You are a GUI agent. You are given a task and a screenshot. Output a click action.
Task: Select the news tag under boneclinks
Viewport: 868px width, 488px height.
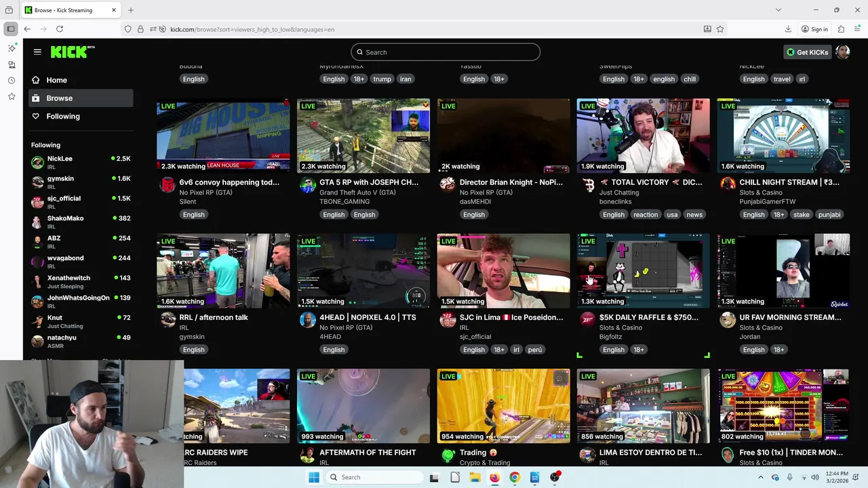(694, 215)
